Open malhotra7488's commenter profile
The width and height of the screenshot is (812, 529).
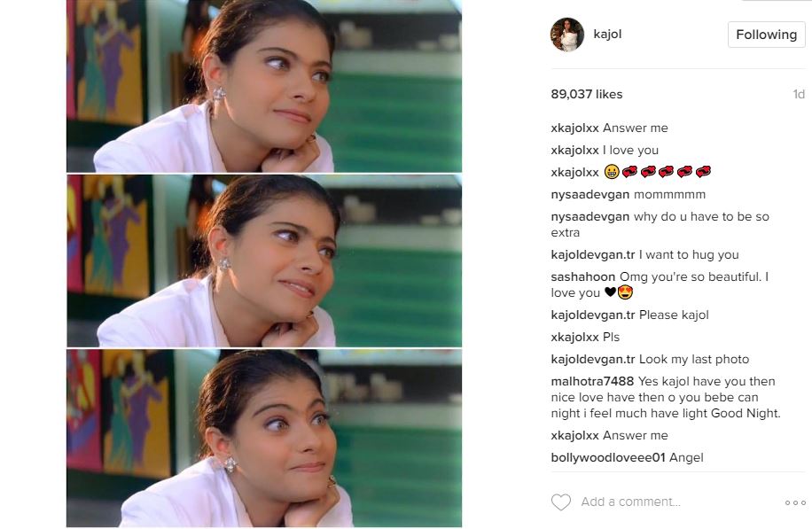click(592, 382)
